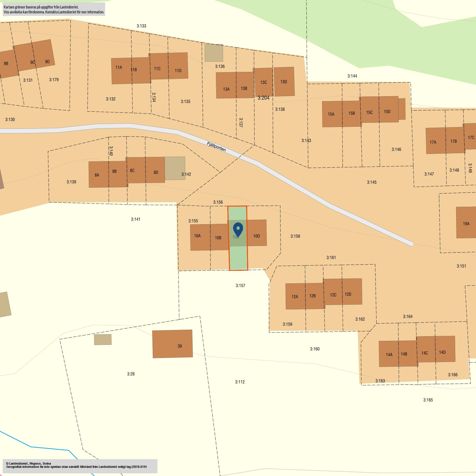Click property label 3:155
This screenshot has height=476, width=476.
[x=193, y=221]
